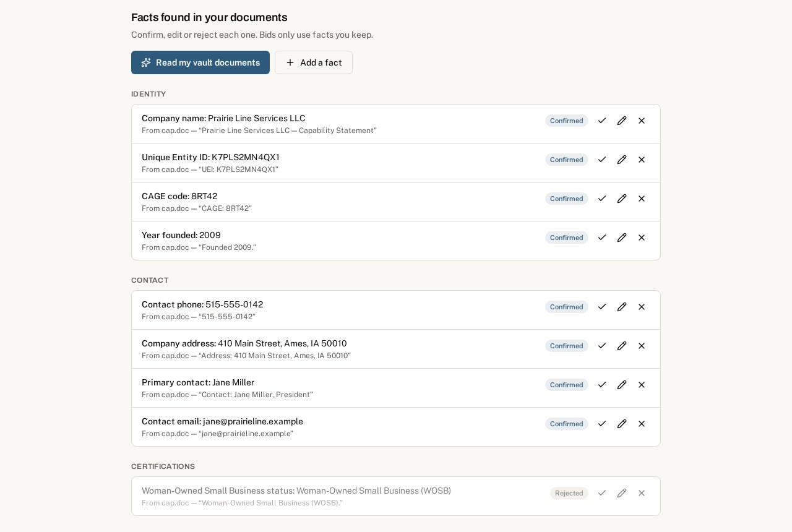Click the Read my vault documents button
This screenshot has width=792, height=532.
click(x=200, y=62)
